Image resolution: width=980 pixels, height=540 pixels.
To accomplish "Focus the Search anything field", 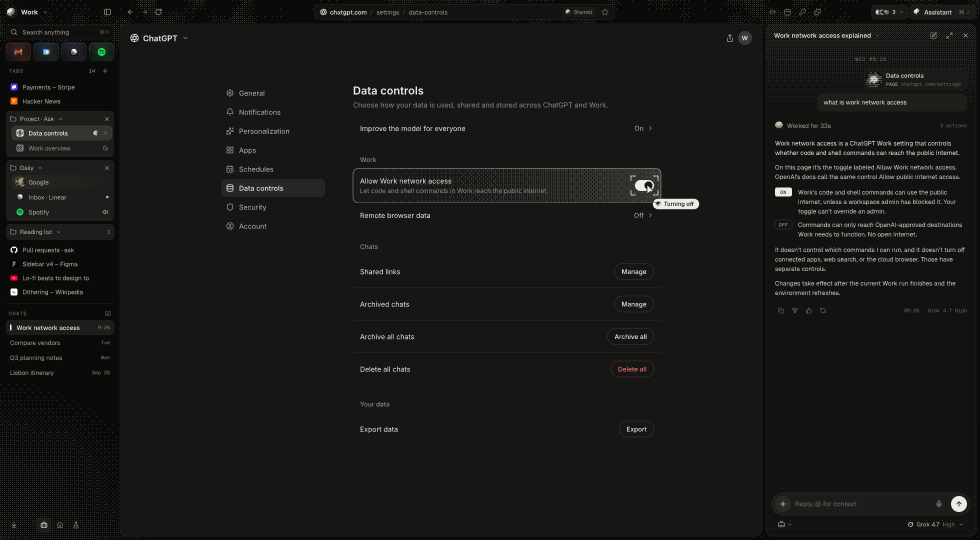I will point(60,32).
